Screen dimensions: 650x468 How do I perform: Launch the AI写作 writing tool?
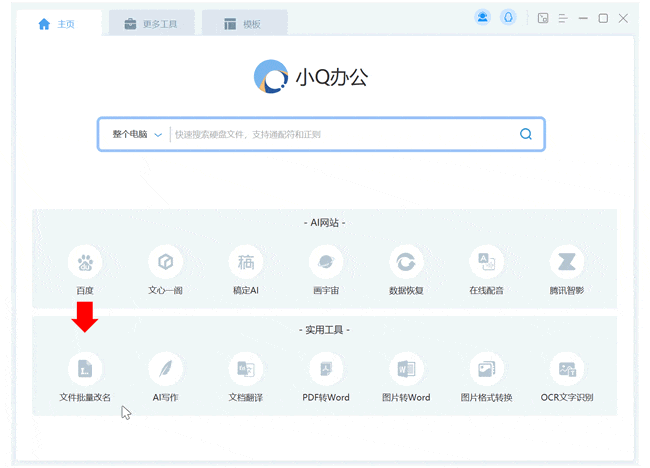point(166,369)
